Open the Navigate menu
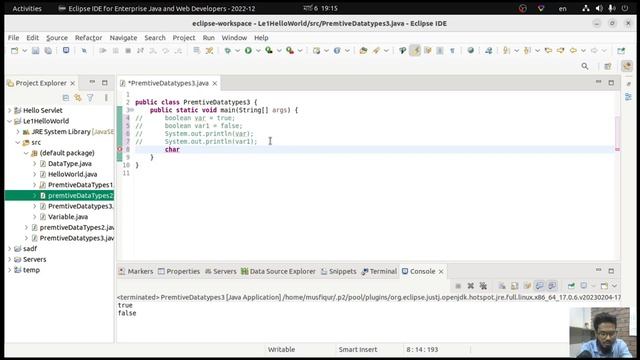The image size is (640, 360). coord(123,38)
